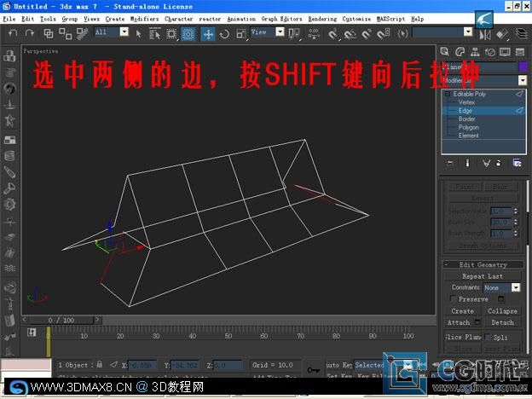532x399 pixels.
Task: Toggle the Angle Snap button
Action: click(x=350, y=34)
